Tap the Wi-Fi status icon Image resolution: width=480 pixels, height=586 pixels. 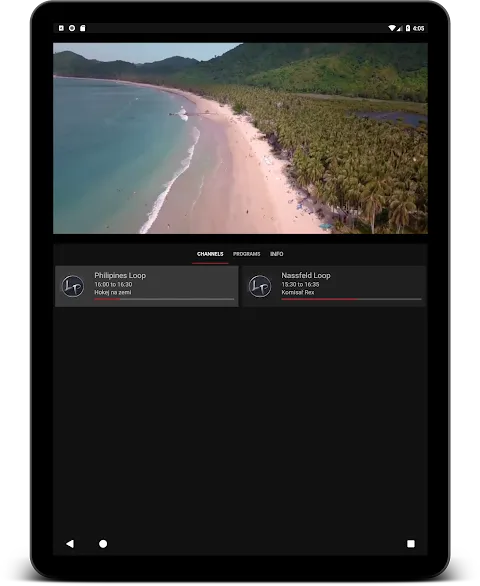392,28
